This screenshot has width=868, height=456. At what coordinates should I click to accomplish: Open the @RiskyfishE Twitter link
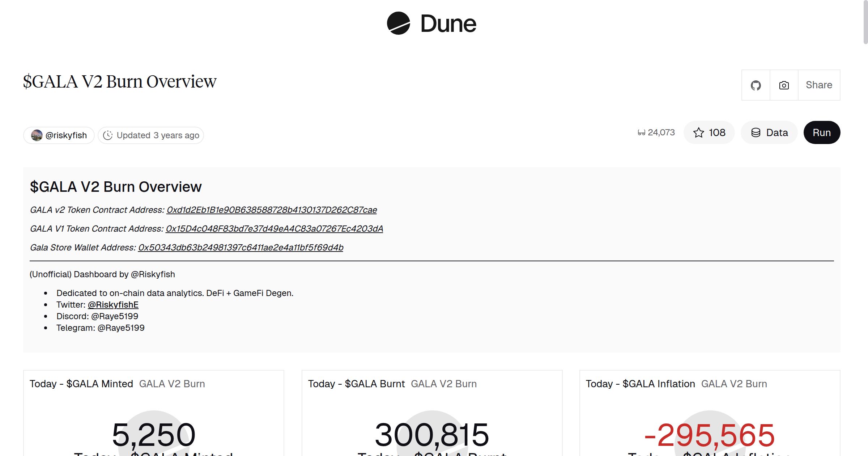[113, 304]
